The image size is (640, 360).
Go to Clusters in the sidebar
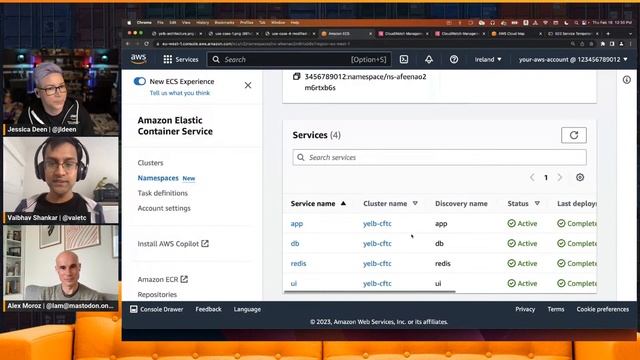click(x=150, y=163)
